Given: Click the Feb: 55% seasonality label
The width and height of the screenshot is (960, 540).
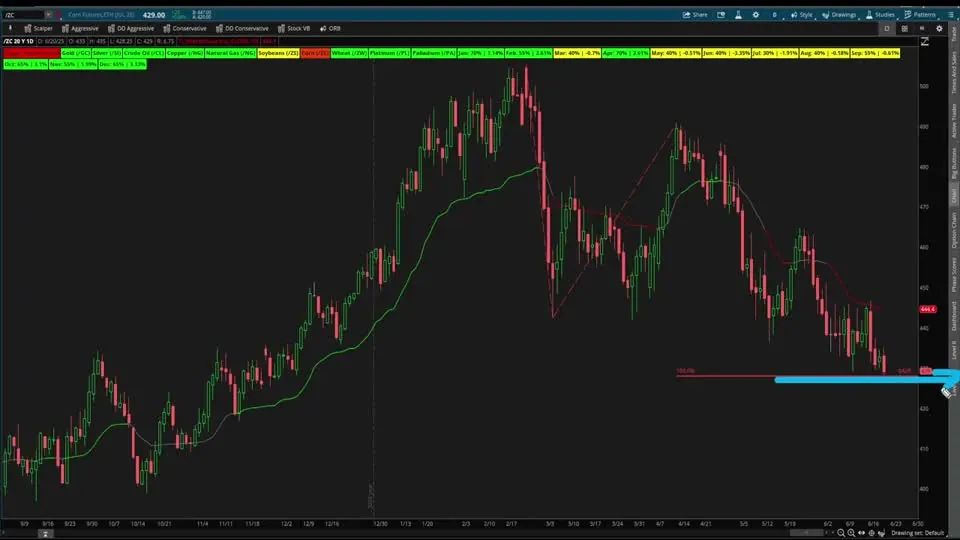Looking at the screenshot, I should (x=528, y=53).
